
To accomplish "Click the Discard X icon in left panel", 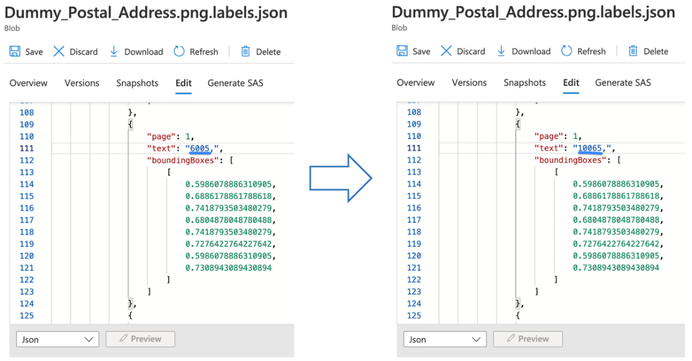I will [x=59, y=51].
